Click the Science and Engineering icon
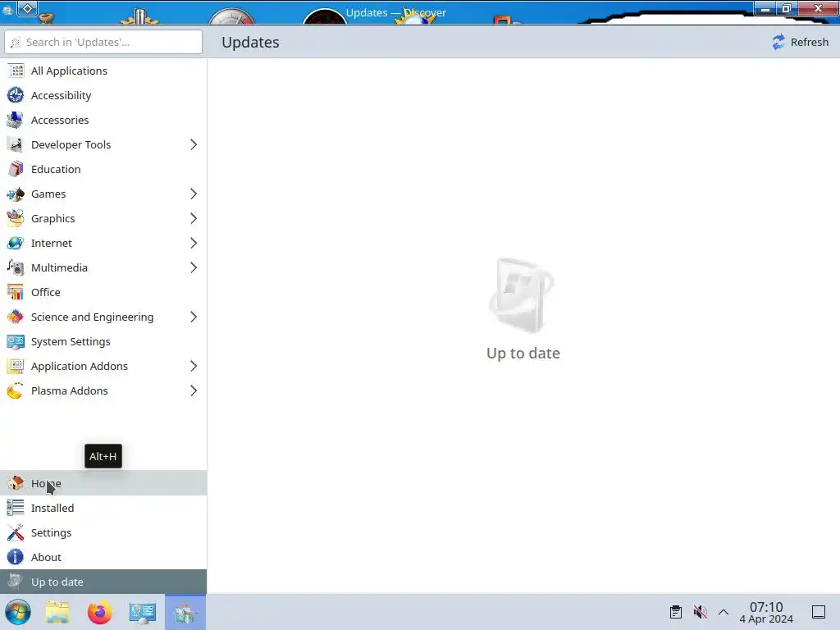Viewport: 840px width, 630px height. 16,317
